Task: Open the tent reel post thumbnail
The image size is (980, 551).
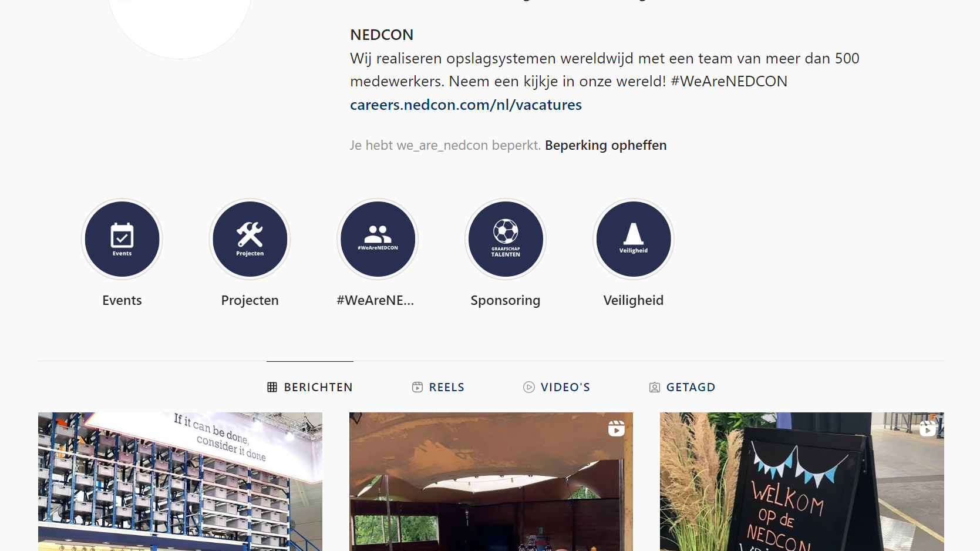Action: click(x=491, y=482)
